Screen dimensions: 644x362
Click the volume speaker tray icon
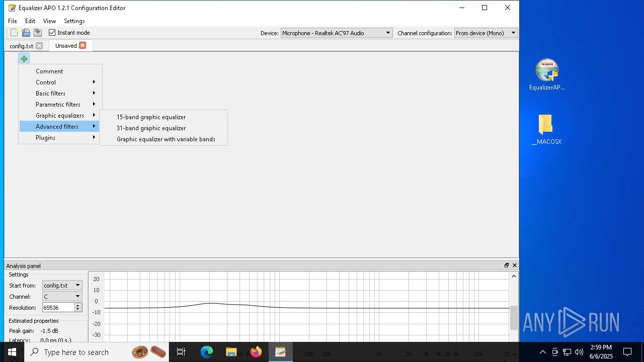pyautogui.click(x=579, y=352)
